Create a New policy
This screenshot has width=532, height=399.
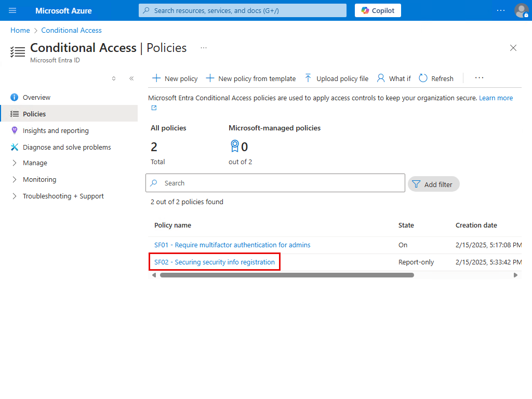click(175, 78)
